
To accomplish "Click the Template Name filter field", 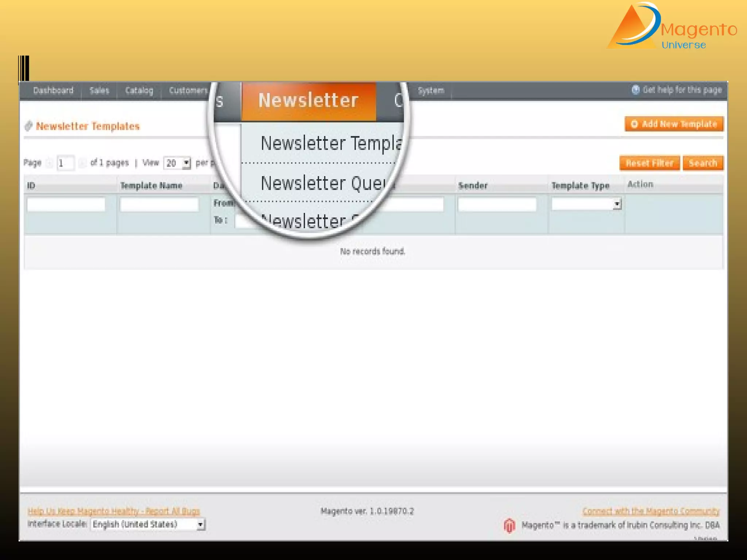I will [159, 204].
